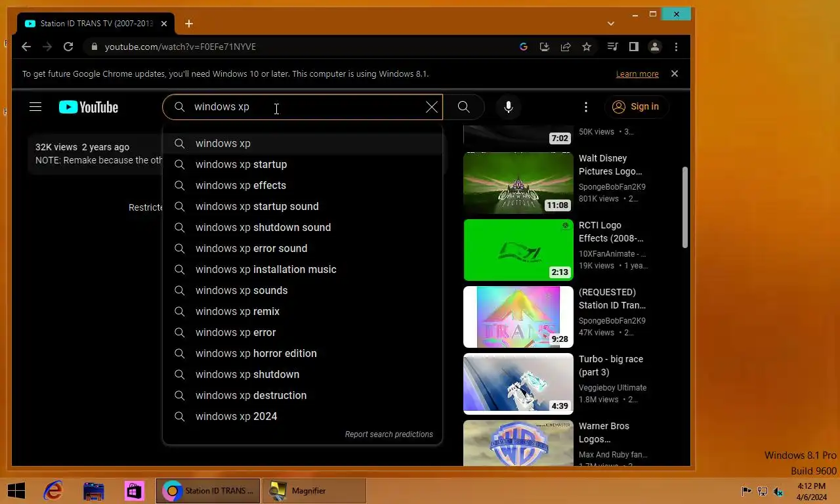840x504 pixels.
Task: Go to YouTube home via logo
Action: (89, 107)
